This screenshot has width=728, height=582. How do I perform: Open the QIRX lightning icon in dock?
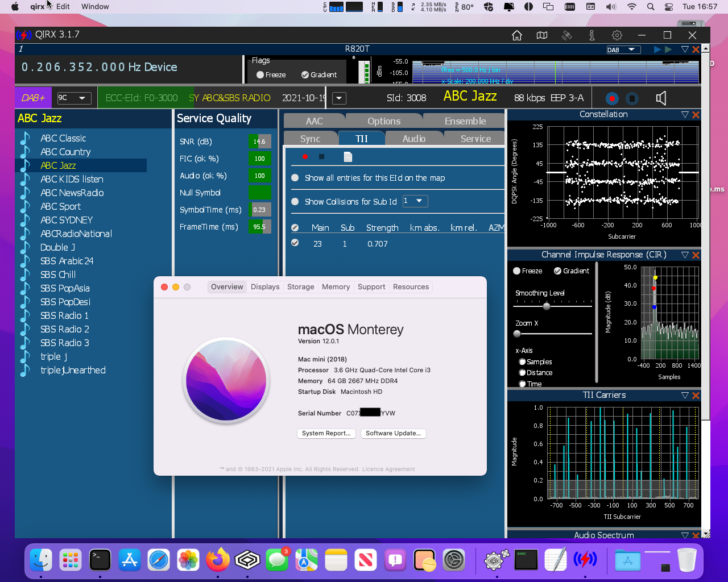point(585,560)
